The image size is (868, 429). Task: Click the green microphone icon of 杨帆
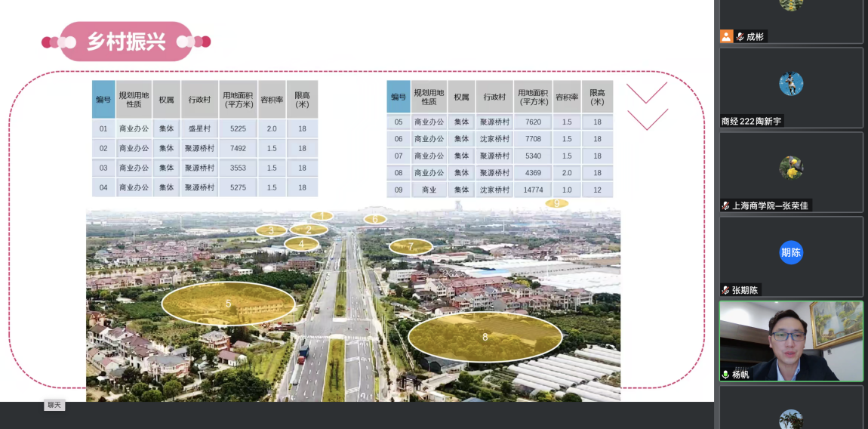click(x=725, y=374)
